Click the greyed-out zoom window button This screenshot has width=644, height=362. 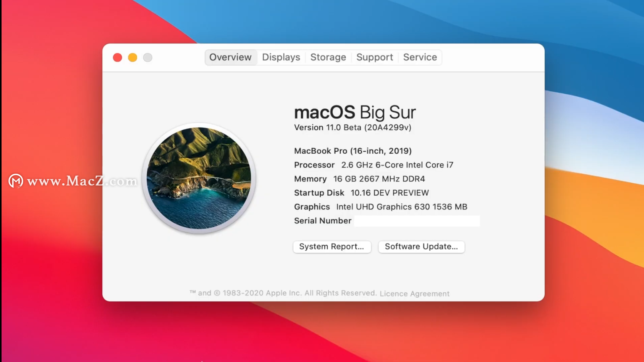(147, 57)
